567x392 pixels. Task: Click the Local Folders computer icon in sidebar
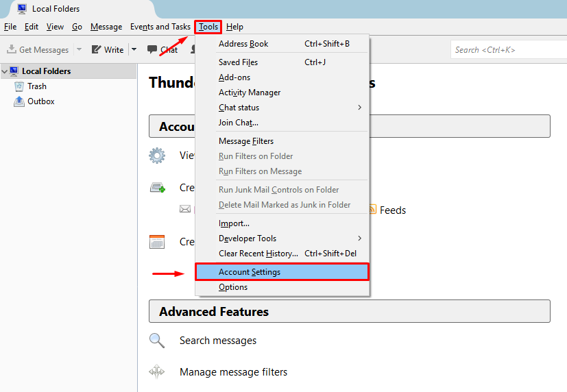14,71
